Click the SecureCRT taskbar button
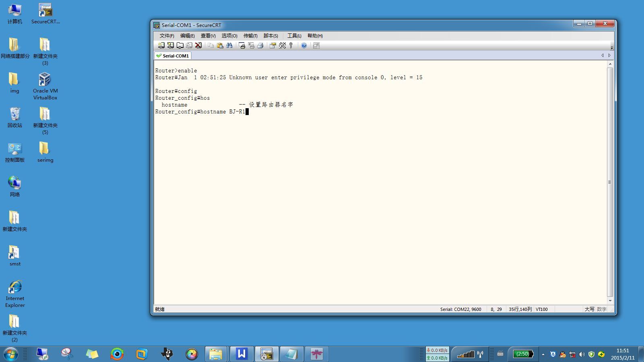The width and height of the screenshot is (644, 362). [x=266, y=354]
